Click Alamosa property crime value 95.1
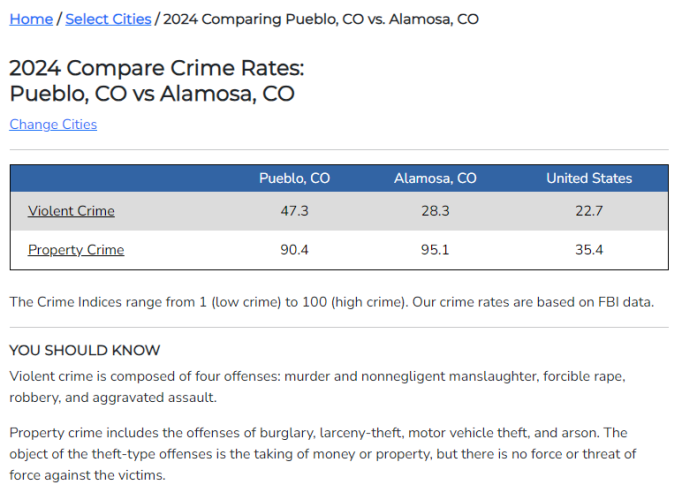This screenshot has width=682, height=500. 435,250
